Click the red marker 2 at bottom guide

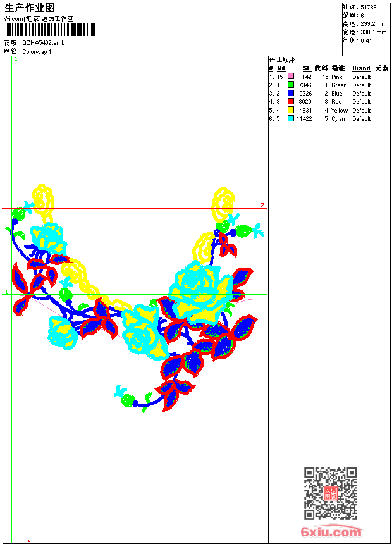29,540
